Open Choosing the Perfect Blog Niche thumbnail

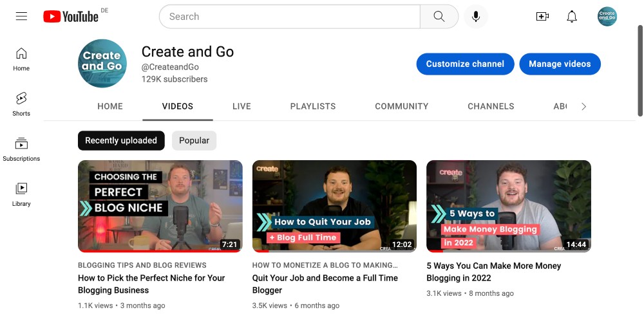tap(160, 206)
